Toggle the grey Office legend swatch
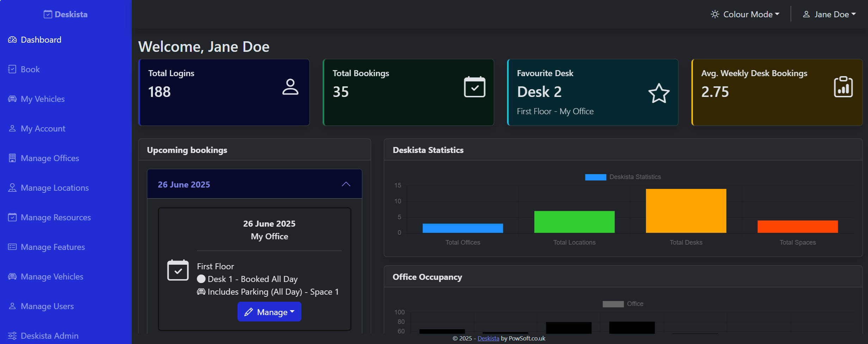 pyautogui.click(x=613, y=304)
